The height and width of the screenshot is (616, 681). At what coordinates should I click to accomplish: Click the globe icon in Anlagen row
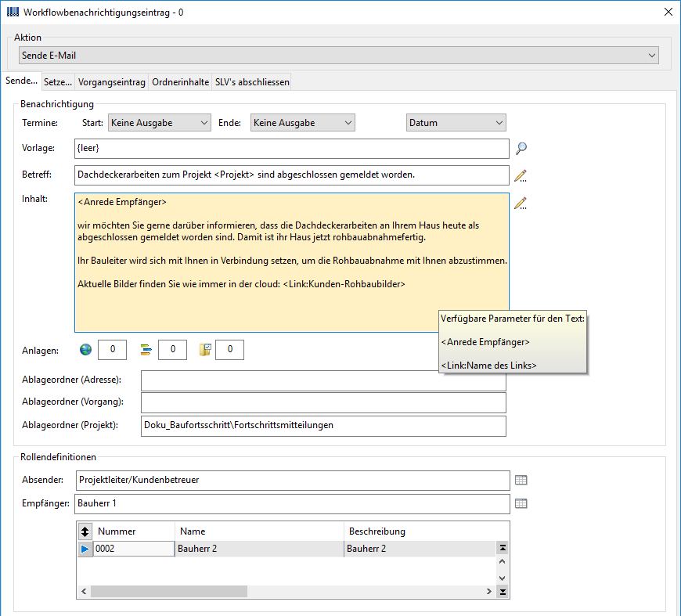(85, 349)
